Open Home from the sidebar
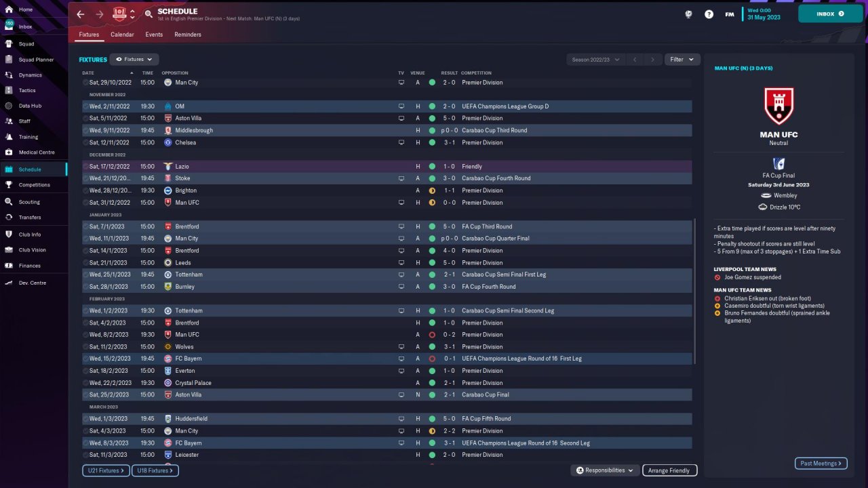Screen dimensions: 868x488 (x=26, y=9)
